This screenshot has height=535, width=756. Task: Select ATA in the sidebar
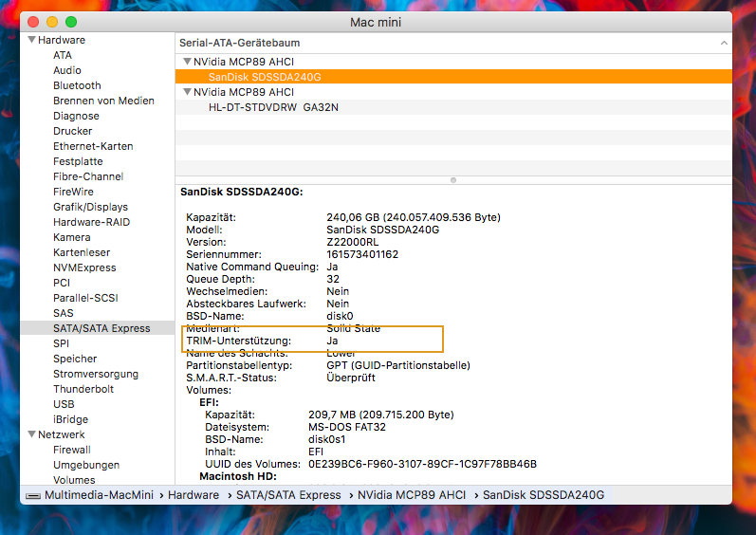pyautogui.click(x=63, y=55)
